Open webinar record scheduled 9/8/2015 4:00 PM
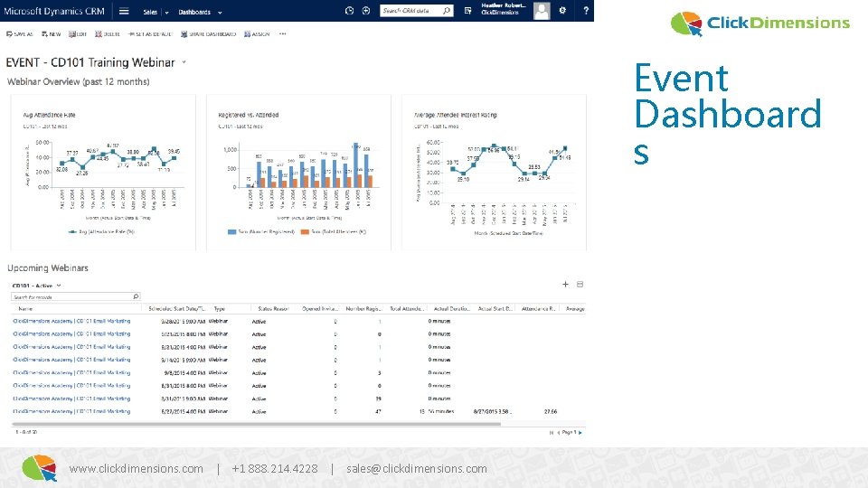 tap(71, 373)
